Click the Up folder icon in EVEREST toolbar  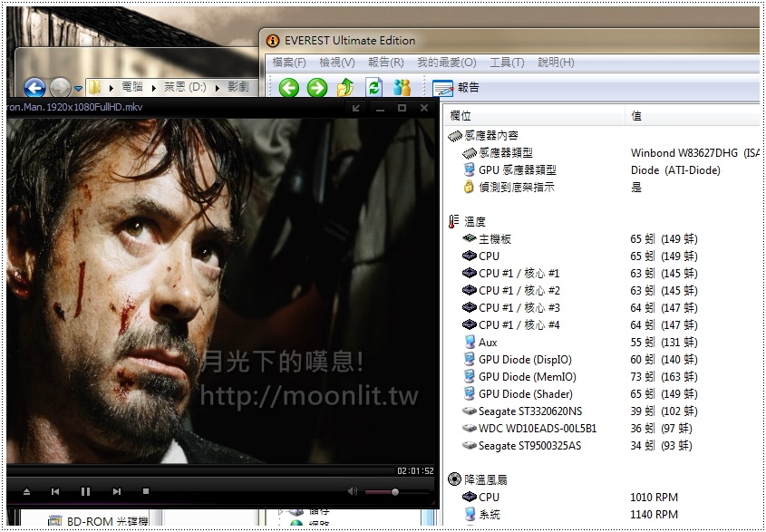pyautogui.click(x=345, y=87)
